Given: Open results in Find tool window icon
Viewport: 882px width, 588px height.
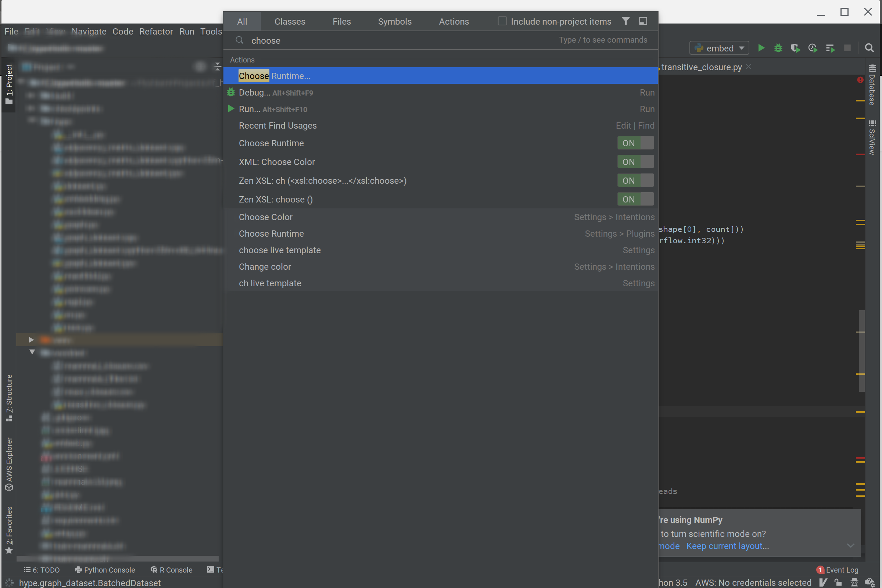Looking at the screenshot, I should 643,21.
